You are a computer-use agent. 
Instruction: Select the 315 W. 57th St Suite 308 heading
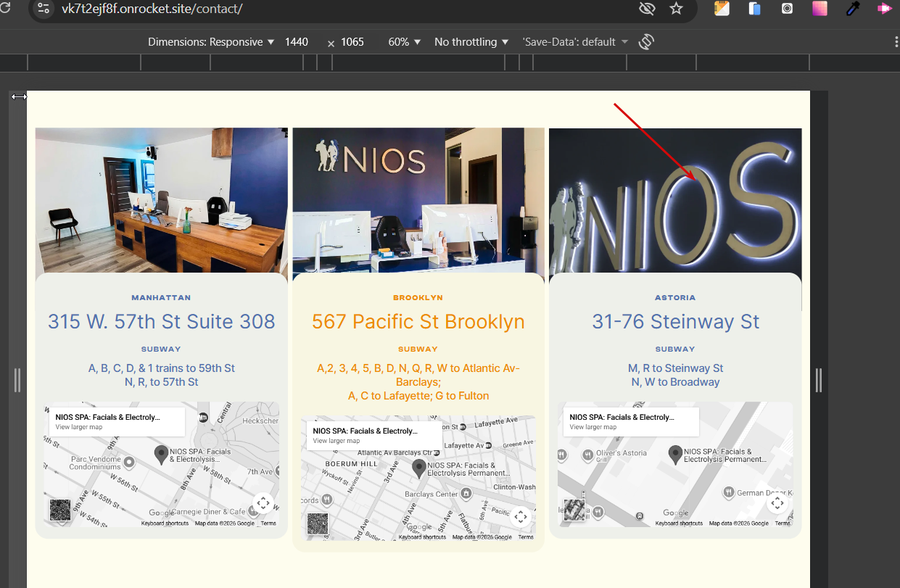(x=162, y=322)
